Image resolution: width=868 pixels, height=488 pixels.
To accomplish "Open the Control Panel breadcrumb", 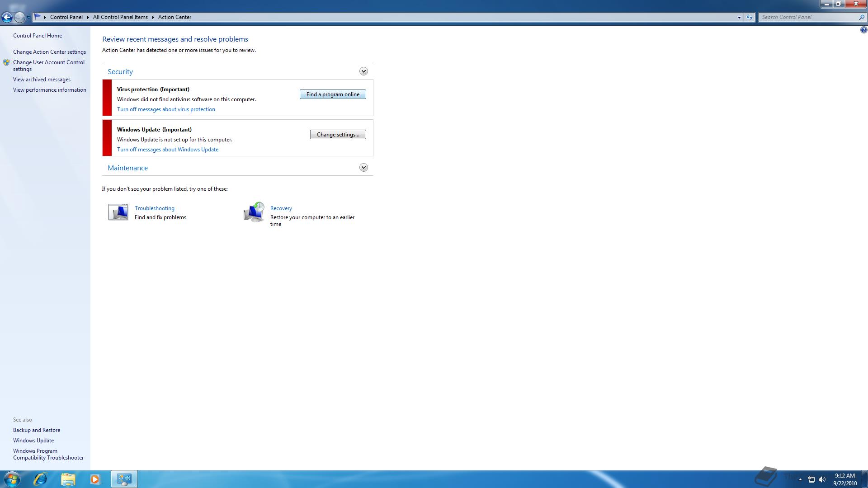I will click(x=66, y=17).
